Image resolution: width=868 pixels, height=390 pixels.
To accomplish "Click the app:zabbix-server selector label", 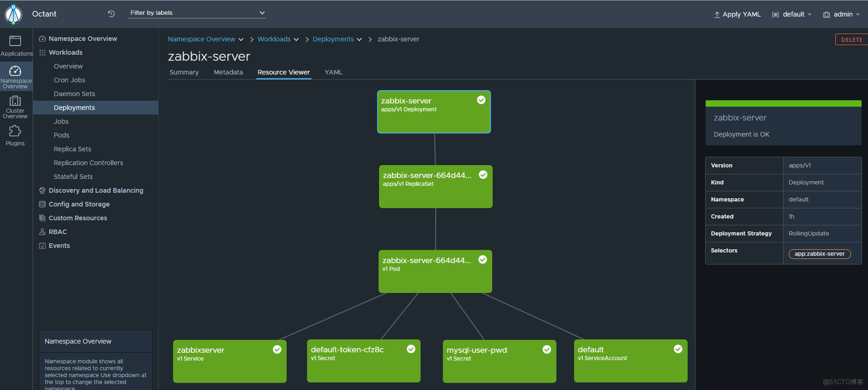I will coord(820,254).
